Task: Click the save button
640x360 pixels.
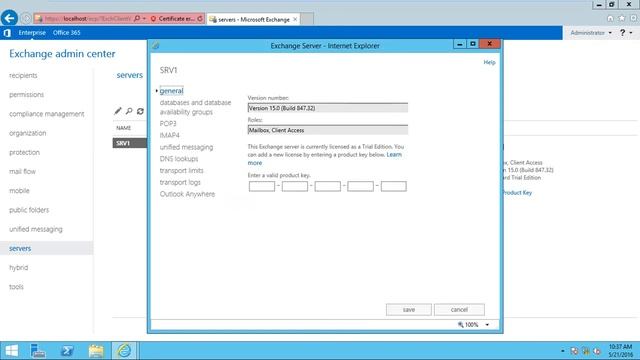Action: pyautogui.click(x=409, y=310)
